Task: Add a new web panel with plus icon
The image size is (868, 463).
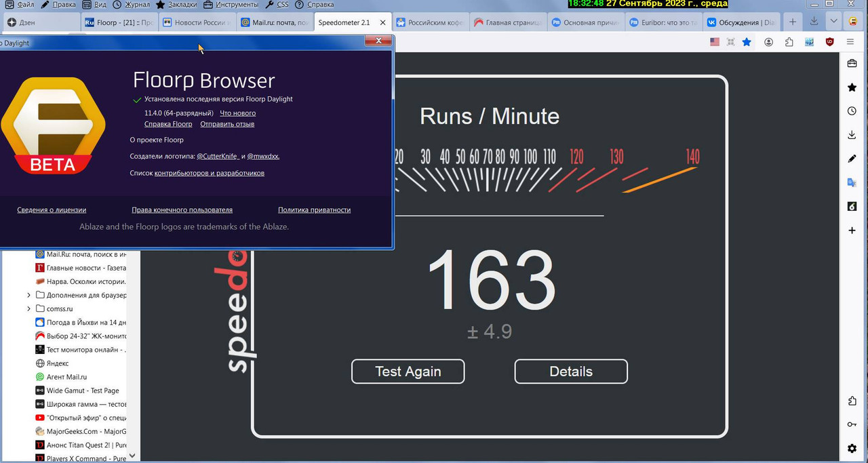Action: (x=852, y=230)
